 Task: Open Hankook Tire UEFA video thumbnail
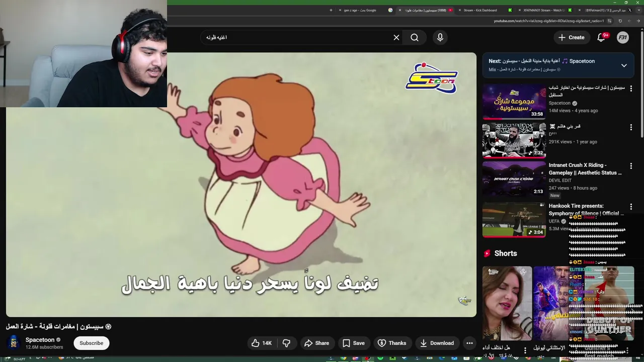514,219
